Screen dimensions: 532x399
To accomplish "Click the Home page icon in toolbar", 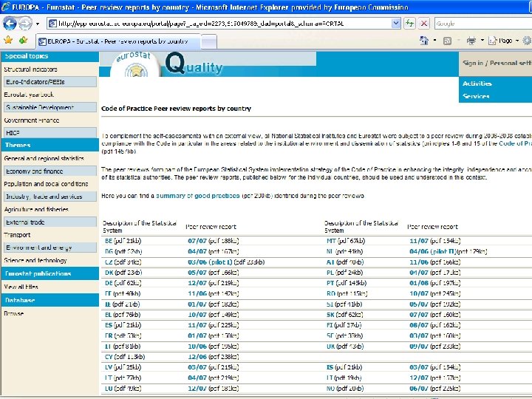I will click(424, 41).
